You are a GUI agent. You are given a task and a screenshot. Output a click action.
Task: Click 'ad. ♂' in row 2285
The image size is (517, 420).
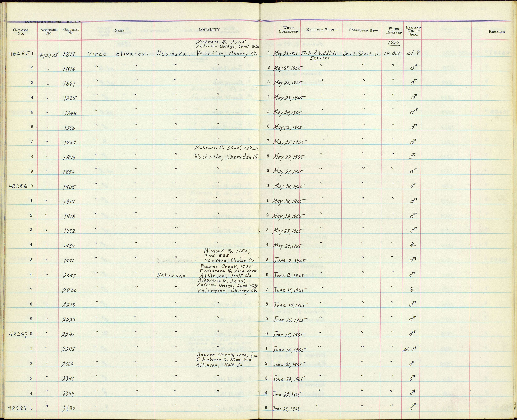[x=409, y=349]
